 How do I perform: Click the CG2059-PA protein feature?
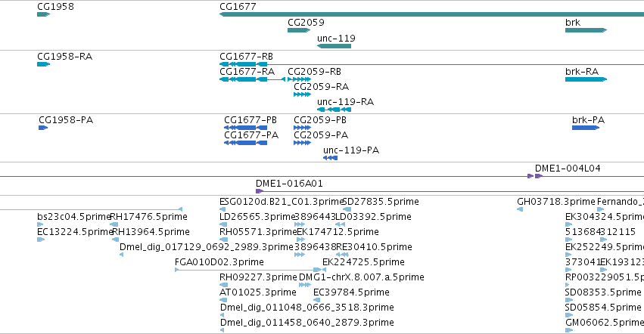(302, 143)
